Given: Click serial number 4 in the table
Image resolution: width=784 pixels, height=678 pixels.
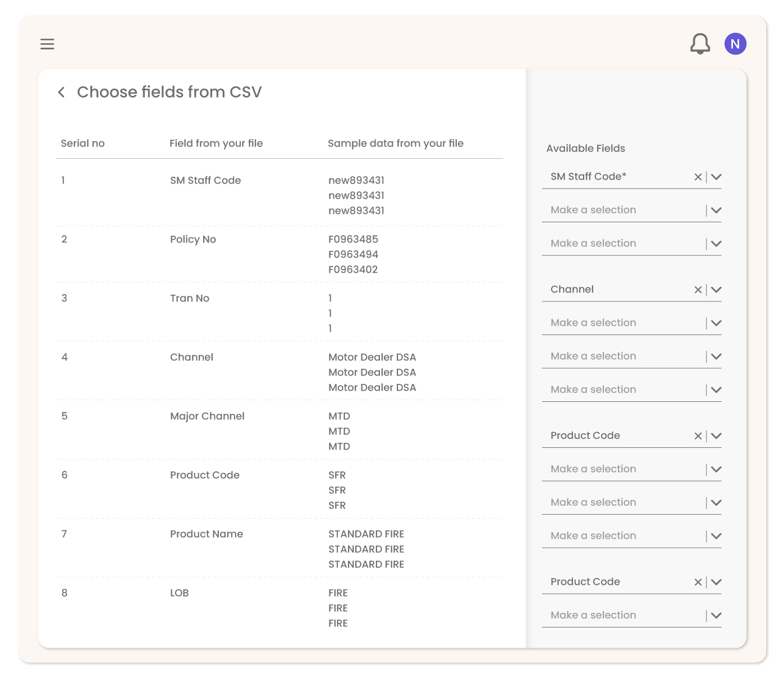Looking at the screenshot, I should [x=64, y=357].
